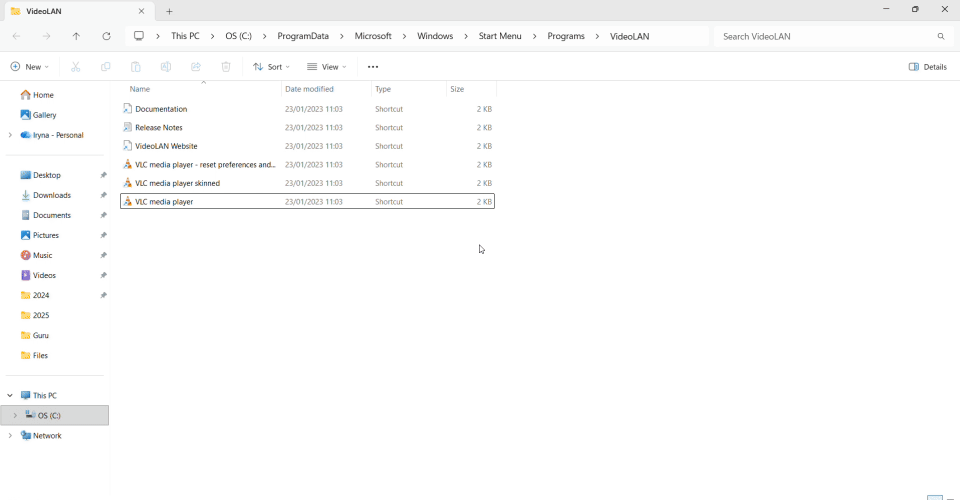Open the New dropdown menu

(x=29, y=67)
